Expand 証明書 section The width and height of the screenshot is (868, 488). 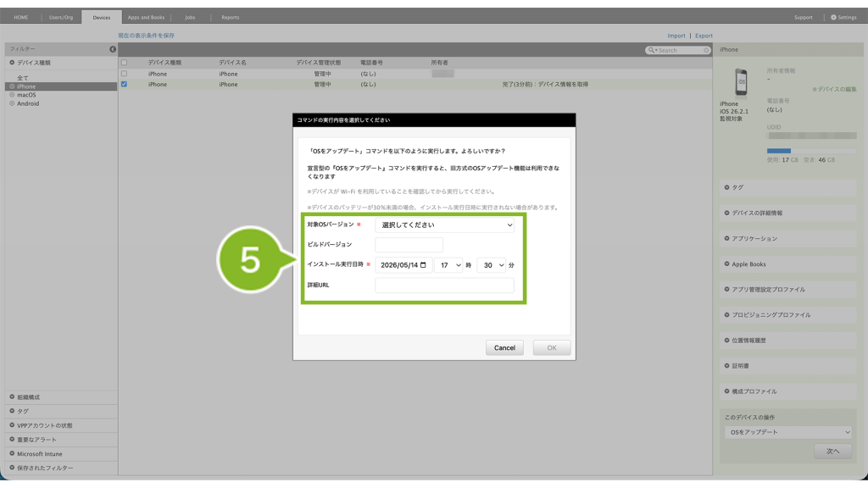788,366
